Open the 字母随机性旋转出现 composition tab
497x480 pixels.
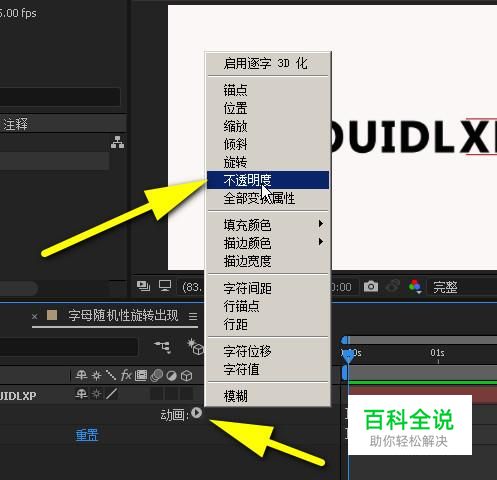coord(123,315)
